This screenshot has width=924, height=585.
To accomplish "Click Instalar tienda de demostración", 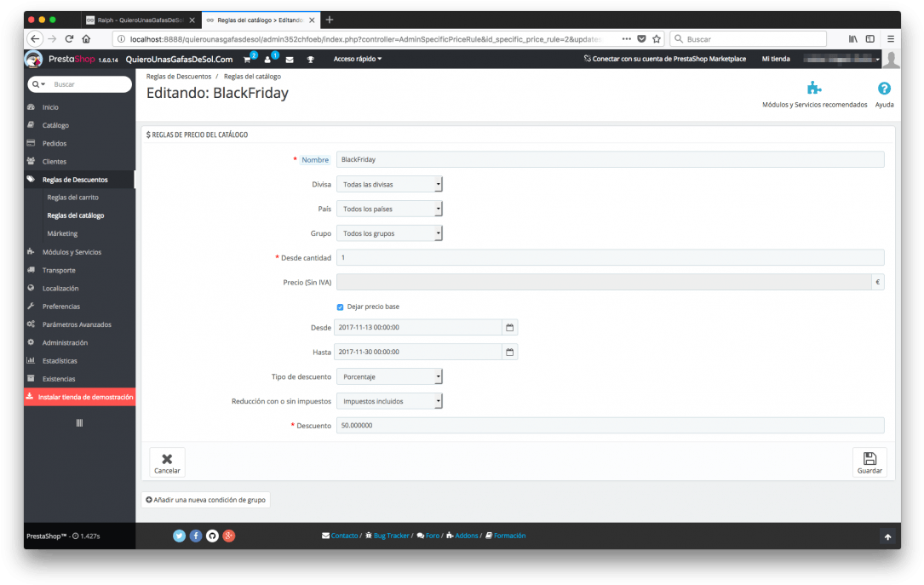I will coord(79,397).
